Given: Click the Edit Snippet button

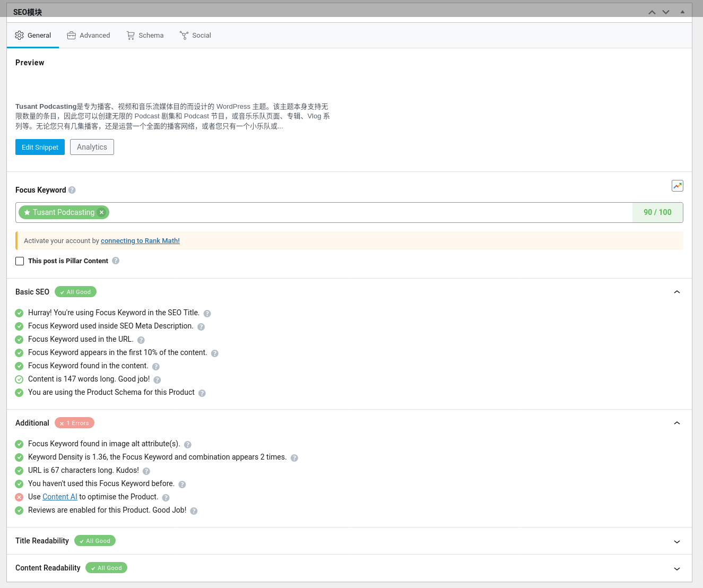Looking at the screenshot, I should pyautogui.click(x=40, y=147).
